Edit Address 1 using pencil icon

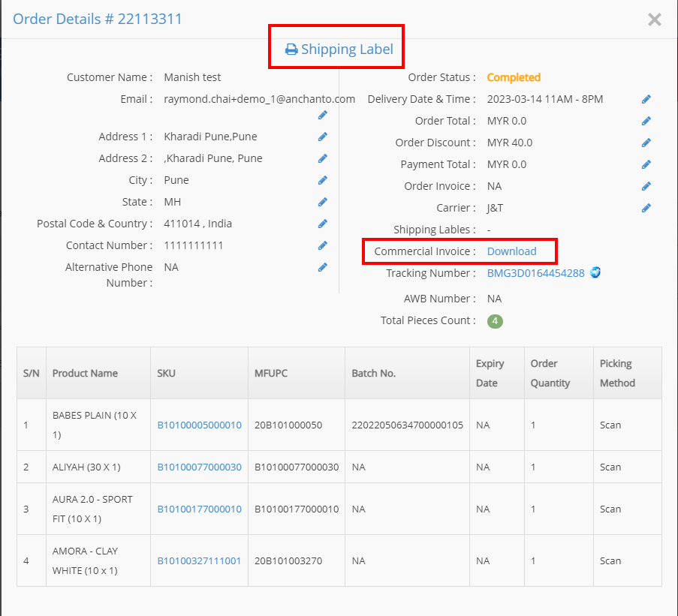[x=323, y=137]
